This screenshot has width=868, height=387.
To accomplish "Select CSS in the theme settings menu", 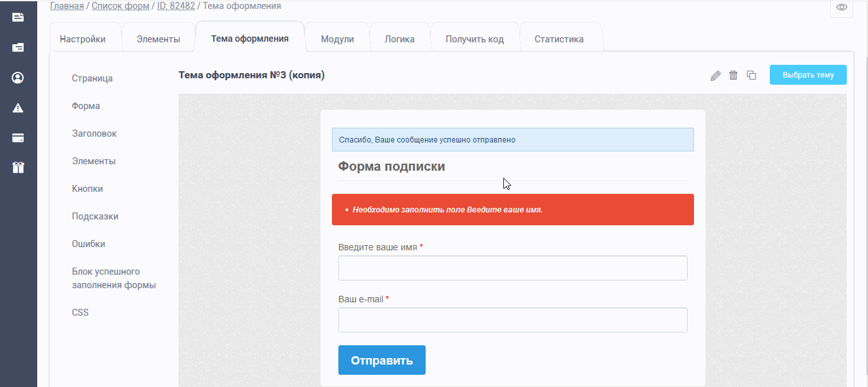I will pyautogui.click(x=80, y=312).
